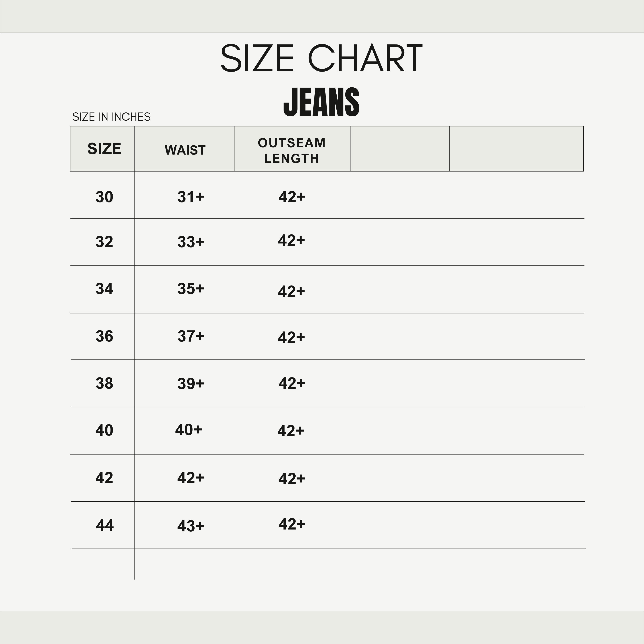The height and width of the screenshot is (644, 644).
Task: Click the 35+ waist value
Action: [191, 289]
